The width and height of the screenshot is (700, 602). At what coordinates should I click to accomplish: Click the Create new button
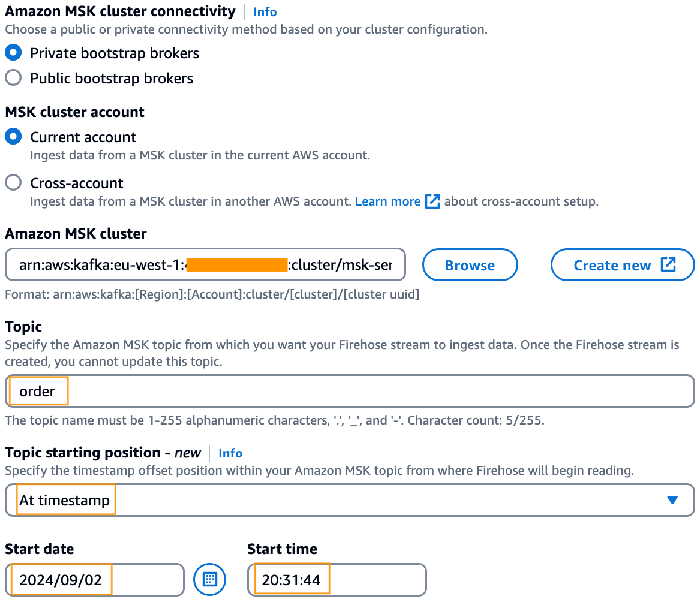pos(623,264)
